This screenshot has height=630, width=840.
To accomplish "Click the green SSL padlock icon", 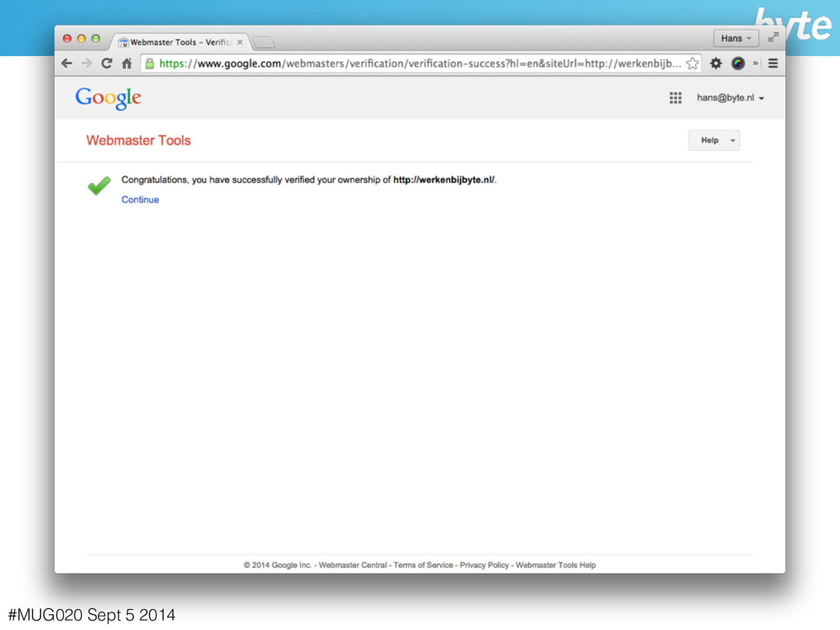I will point(150,64).
